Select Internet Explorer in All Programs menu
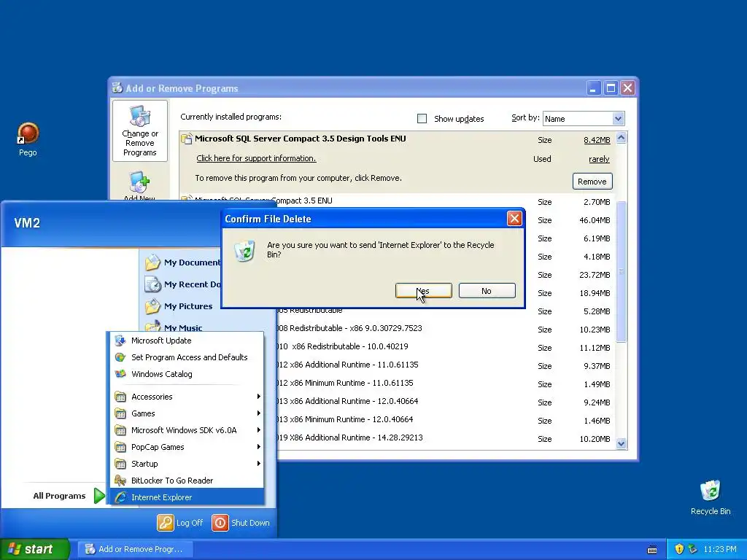This screenshot has width=747, height=560. [x=187, y=497]
